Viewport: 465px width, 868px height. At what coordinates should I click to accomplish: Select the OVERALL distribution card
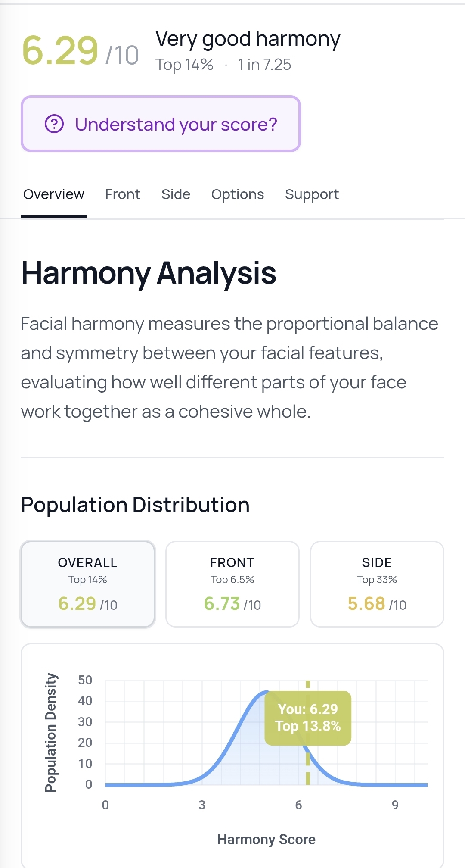[x=88, y=584]
